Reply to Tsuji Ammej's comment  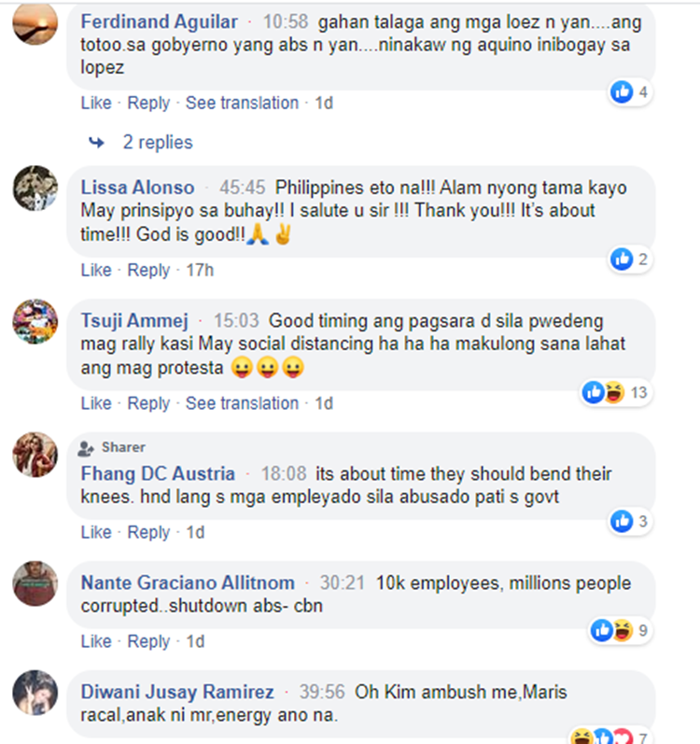pos(148,403)
